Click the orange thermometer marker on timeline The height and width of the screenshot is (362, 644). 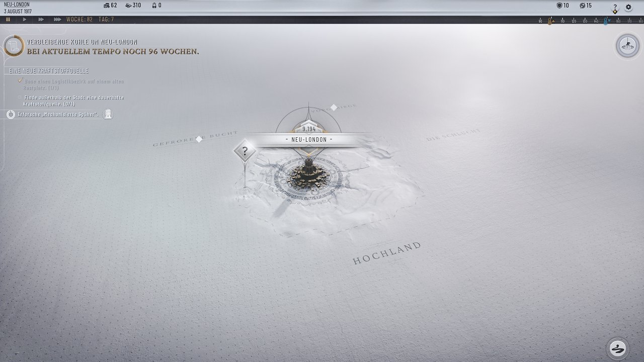[x=550, y=21]
